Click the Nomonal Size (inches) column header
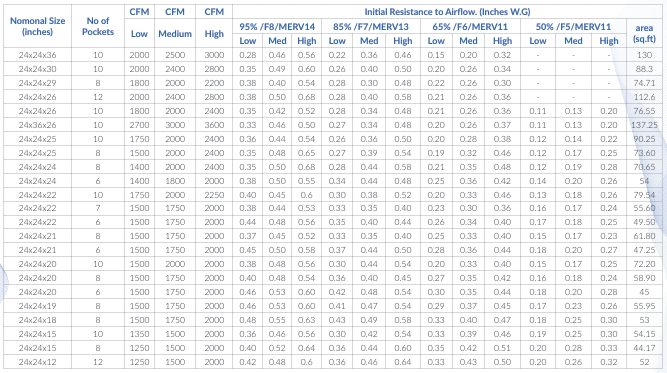Viewport: 667px width, 373px height. point(37,26)
